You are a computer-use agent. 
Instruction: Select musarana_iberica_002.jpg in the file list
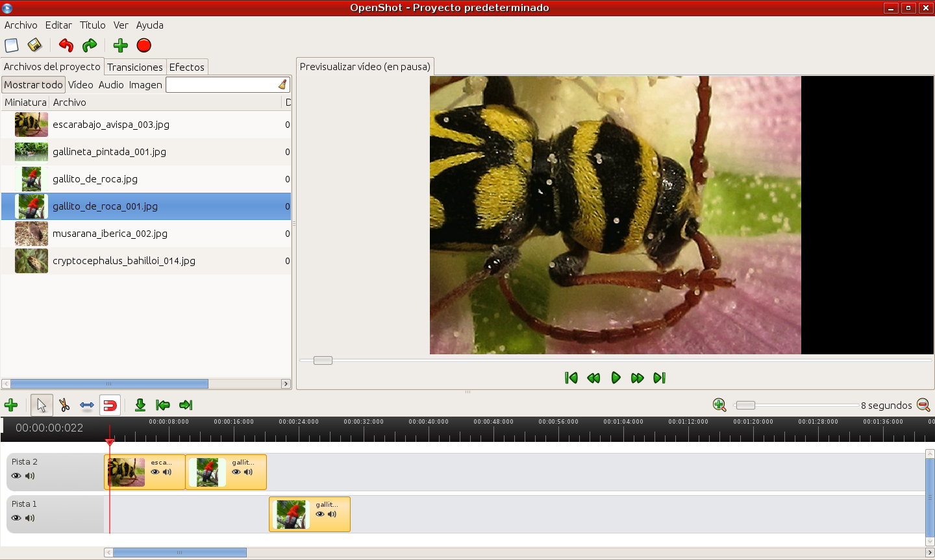point(110,234)
